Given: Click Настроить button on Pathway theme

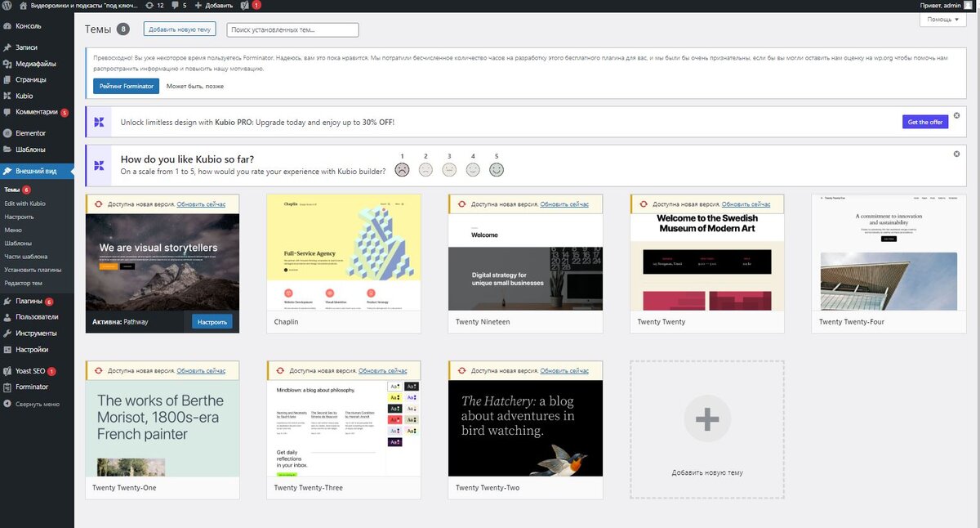Looking at the screenshot, I should (x=212, y=322).
